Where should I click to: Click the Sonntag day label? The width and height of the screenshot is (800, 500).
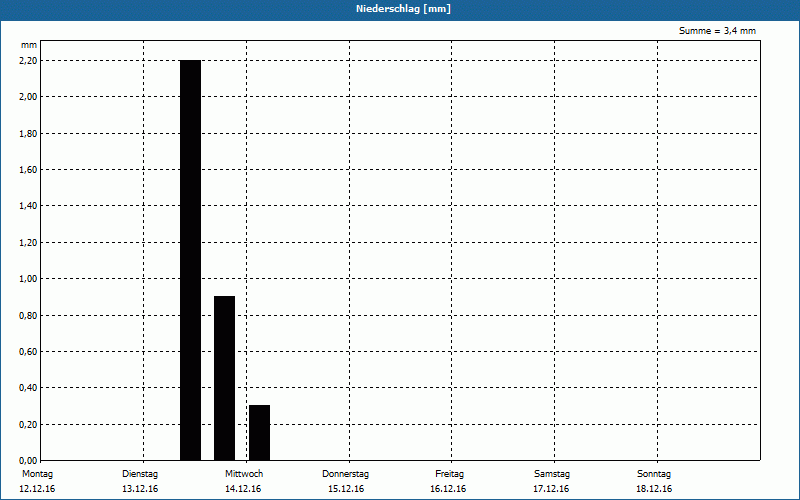654,474
